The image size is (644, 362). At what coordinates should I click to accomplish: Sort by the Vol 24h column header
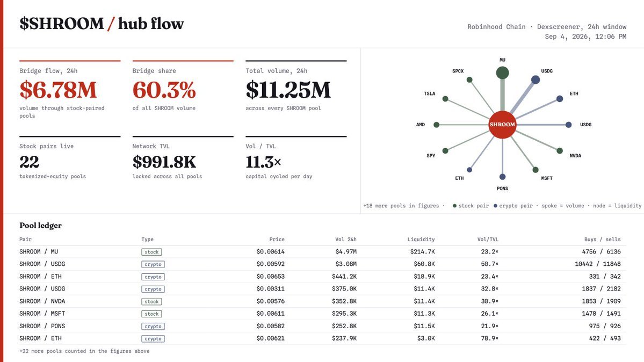click(x=345, y=239)
